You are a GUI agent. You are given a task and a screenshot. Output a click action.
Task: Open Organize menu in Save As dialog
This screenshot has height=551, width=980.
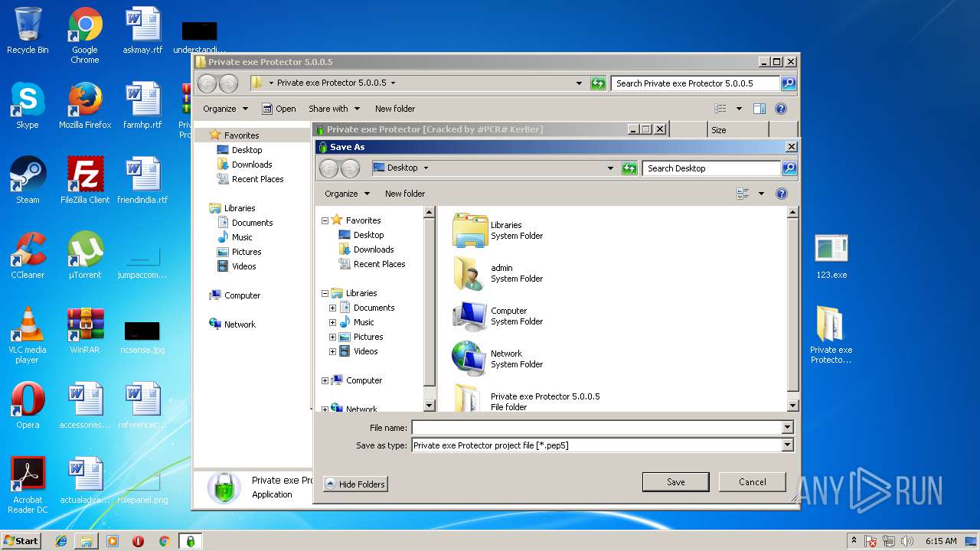click(x=347, y=194)
